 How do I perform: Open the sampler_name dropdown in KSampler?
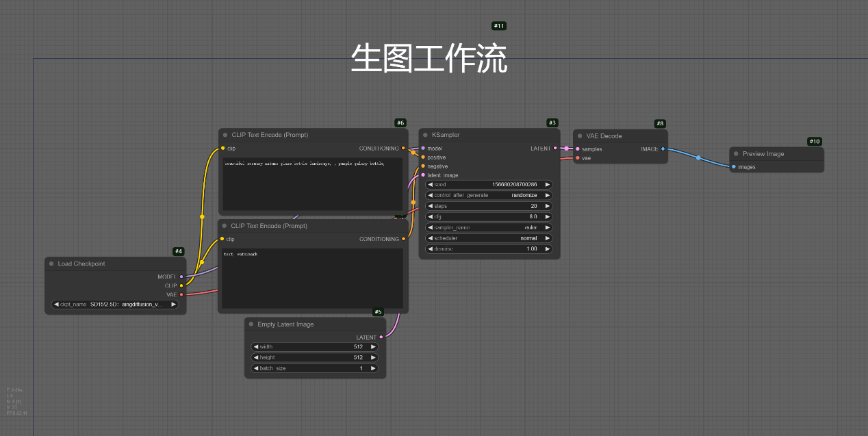point(489,227)
